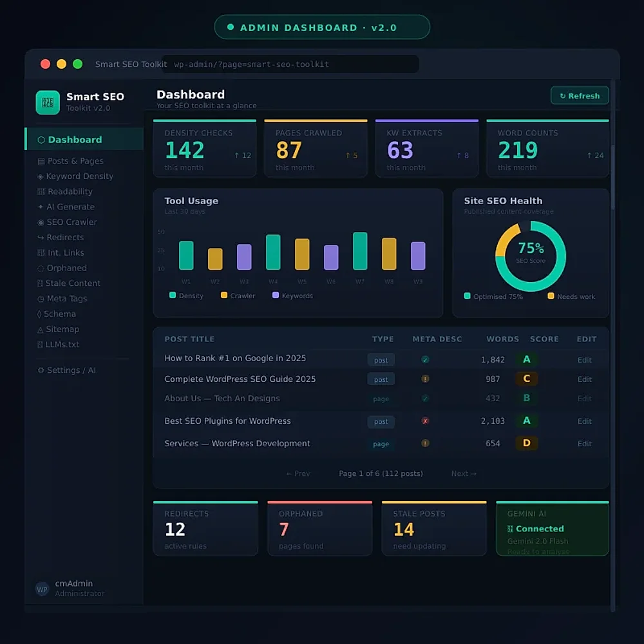The width and height of the screenshot is (644, 644).
Task: Open the Dashboard menu item
Action: click(x=84, y=139)
